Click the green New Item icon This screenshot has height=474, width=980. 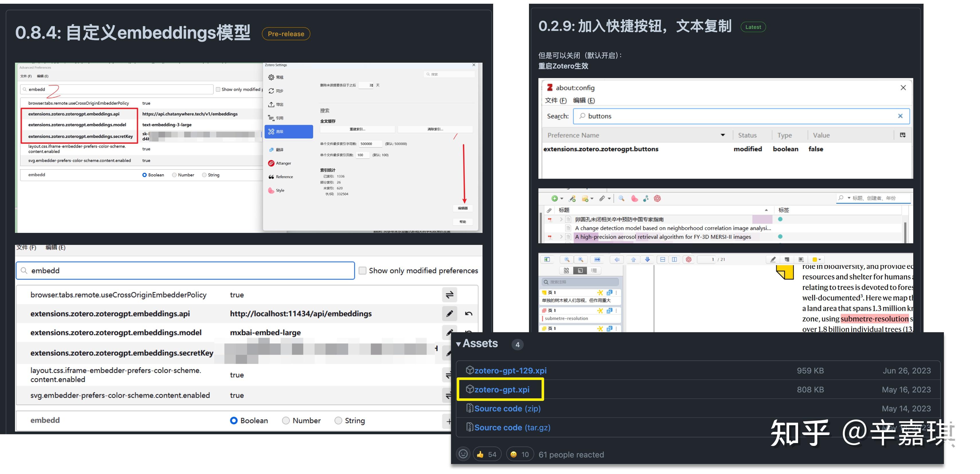(555, 199)
